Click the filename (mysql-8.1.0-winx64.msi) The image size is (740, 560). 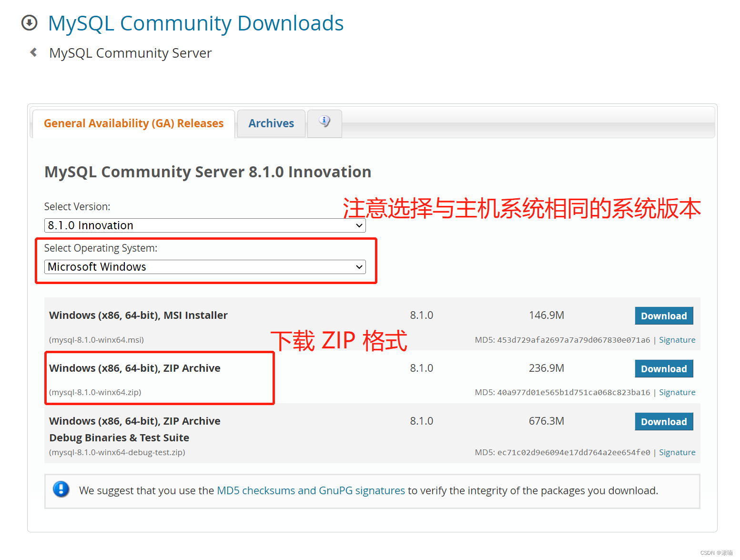click(96, 340)
